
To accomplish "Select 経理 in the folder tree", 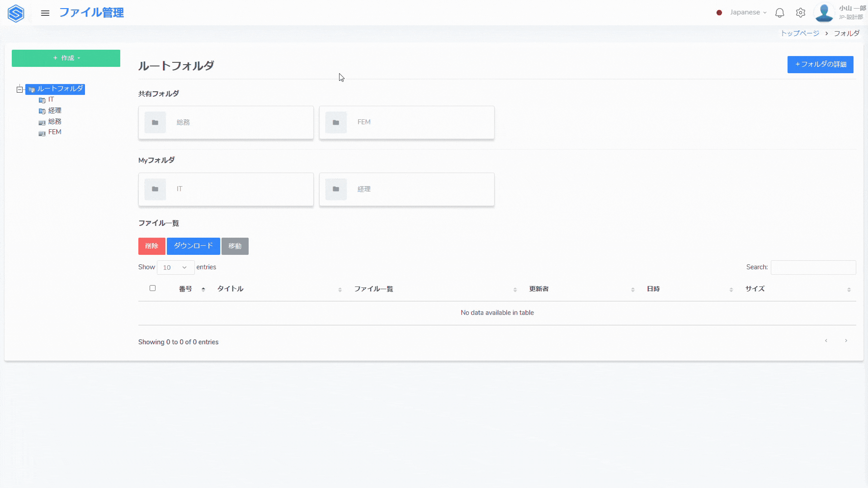I will click(54, 111).
